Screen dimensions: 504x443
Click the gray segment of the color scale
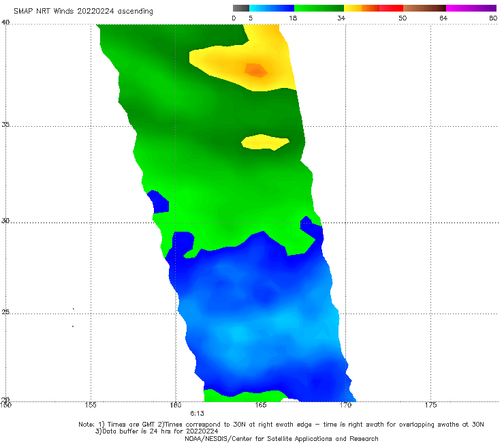pos(241,8)
